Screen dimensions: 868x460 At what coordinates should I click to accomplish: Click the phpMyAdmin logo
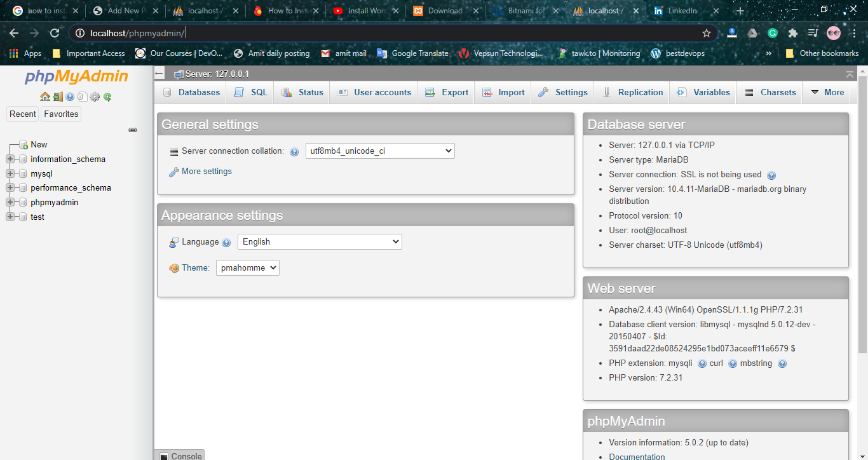[x=76, y=77]
